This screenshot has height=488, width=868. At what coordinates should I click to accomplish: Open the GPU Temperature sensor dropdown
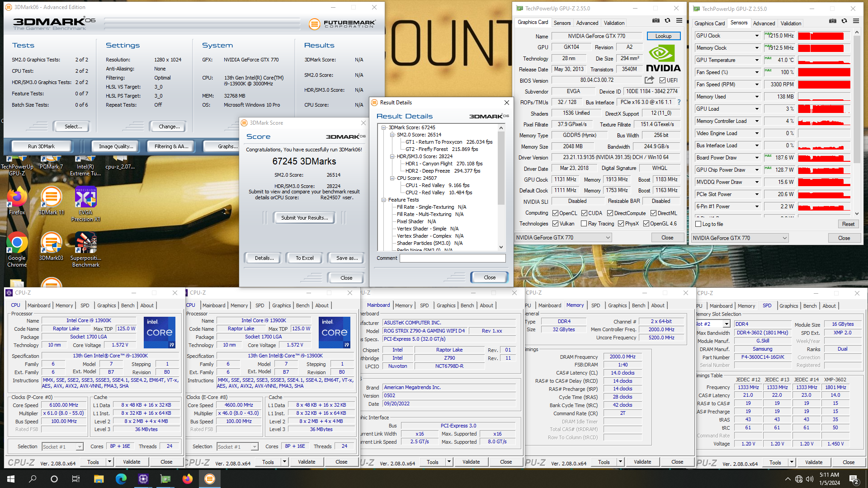click(x=757, y=60)
